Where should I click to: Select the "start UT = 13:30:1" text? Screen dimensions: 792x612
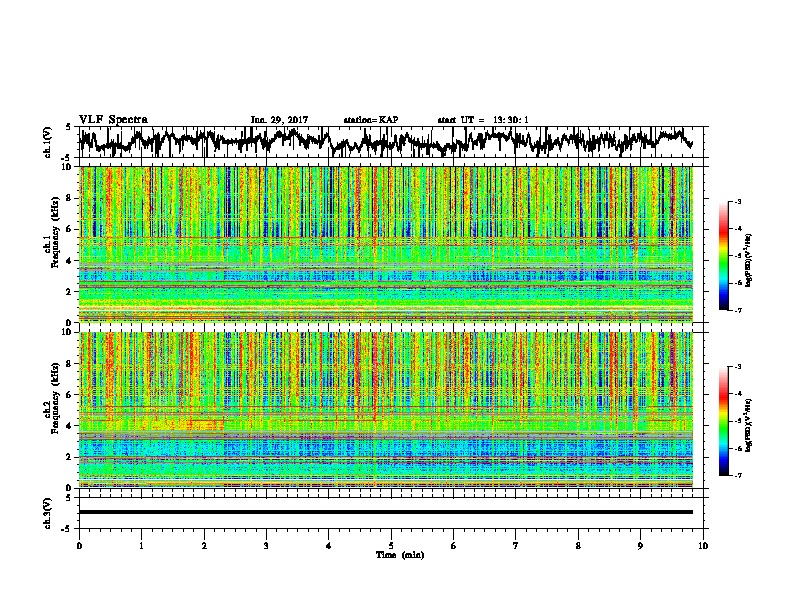click(483, 120)
